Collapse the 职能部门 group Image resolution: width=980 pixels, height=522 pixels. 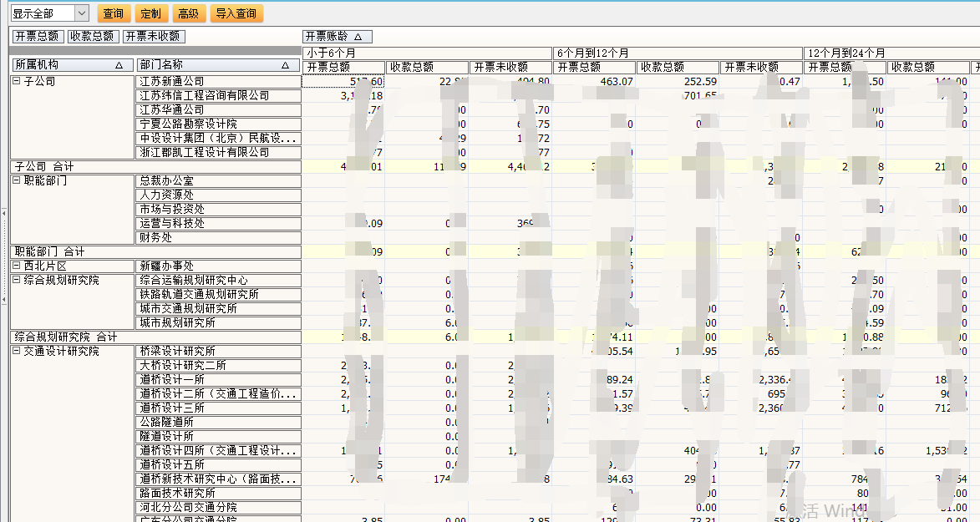[x=17, y=180]
